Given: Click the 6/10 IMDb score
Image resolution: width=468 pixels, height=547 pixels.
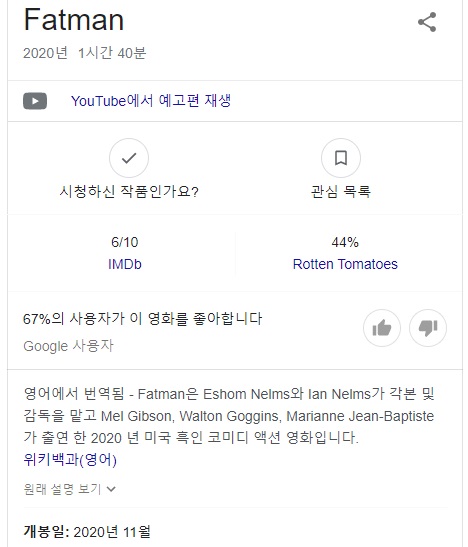Looking at the screenshot, I should pos(125,242).
